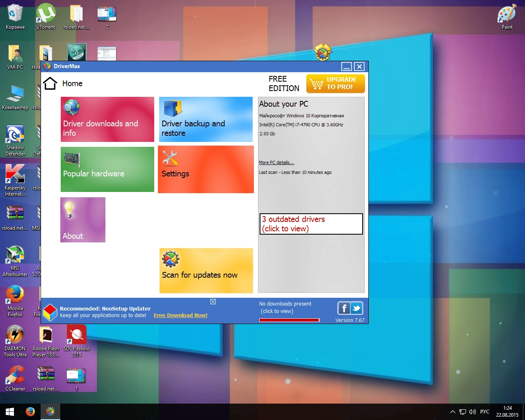Select the Adobe Flash Player desktop icon
525x420 pixels.
(x=46, y=341)
